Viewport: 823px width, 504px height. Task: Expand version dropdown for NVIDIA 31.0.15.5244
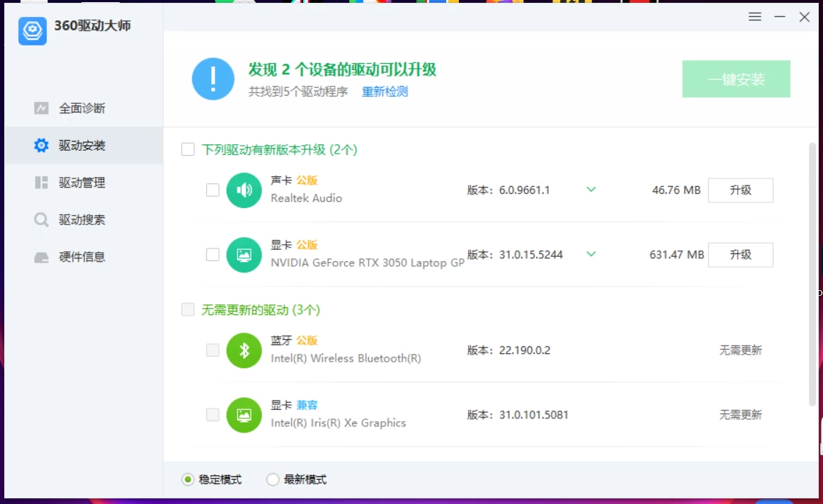click(x=591, y=254)
